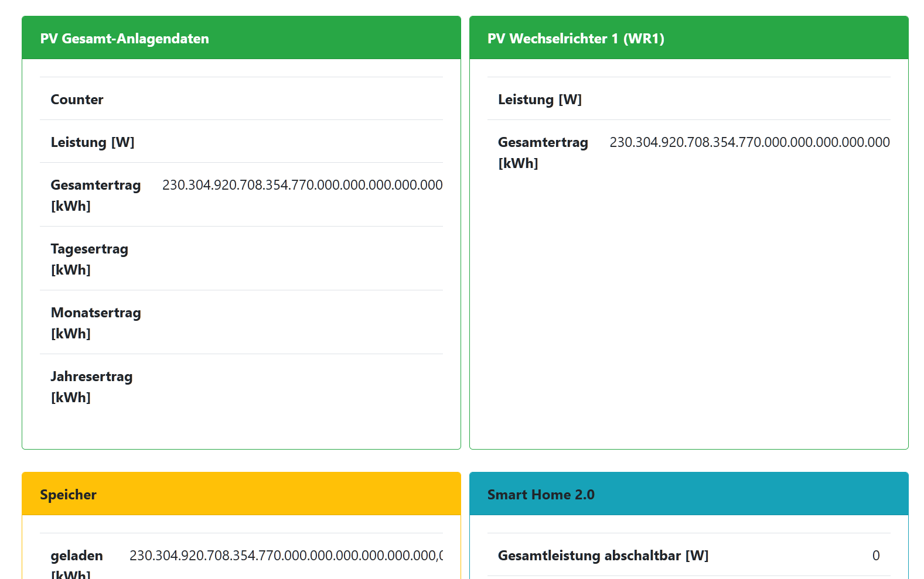Image resolution: width=924 pixels, height=579 pixels.
Task: Click the Tagesertrag [kWh] label
Action: [89, 259]
